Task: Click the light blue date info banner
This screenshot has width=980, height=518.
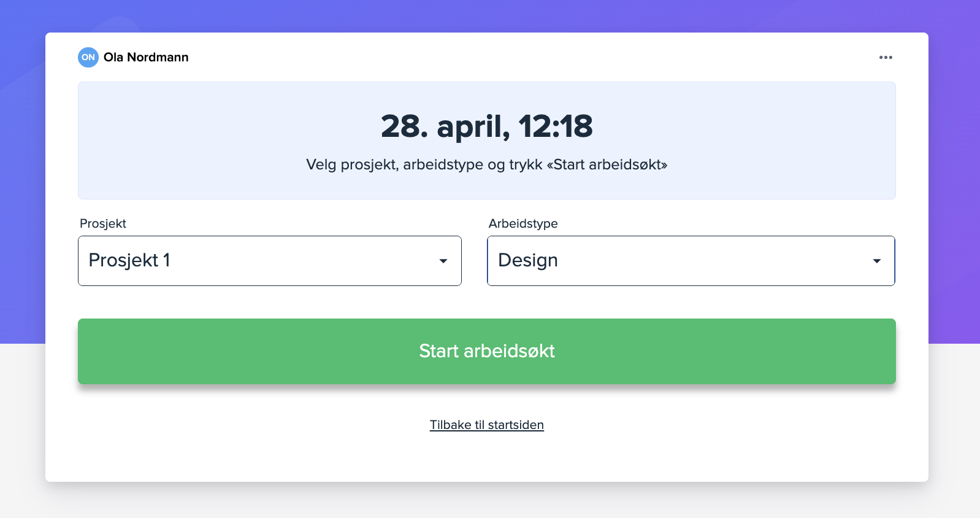Action: click(487, 141)
